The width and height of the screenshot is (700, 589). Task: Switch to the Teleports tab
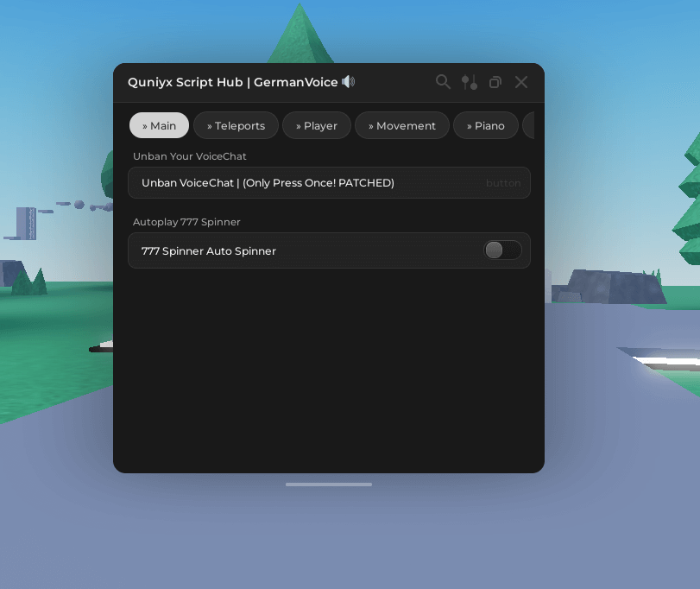[236, 125]
